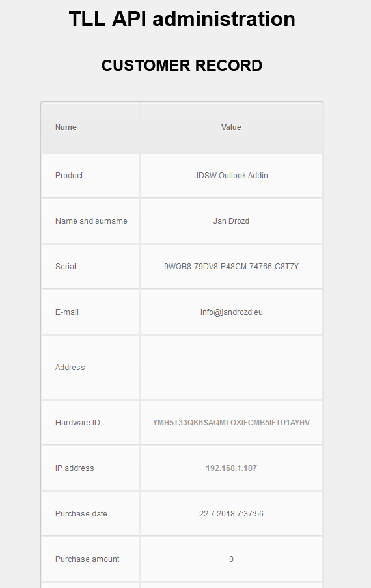Viewport: 371px width, 588px height.
Task: Select the Jan Drozd name value
Action: (231, 221)
